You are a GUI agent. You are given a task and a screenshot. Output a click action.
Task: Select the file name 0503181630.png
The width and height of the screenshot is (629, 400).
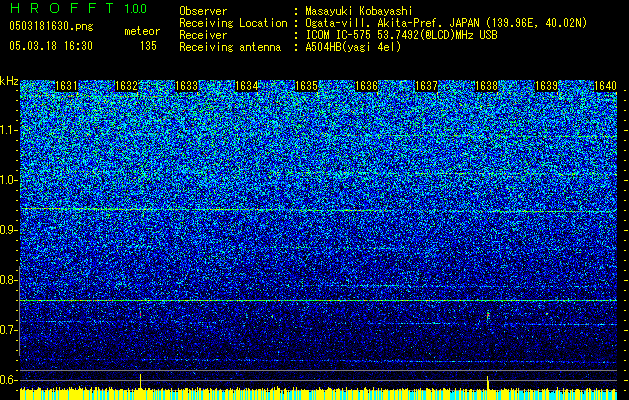51,26
